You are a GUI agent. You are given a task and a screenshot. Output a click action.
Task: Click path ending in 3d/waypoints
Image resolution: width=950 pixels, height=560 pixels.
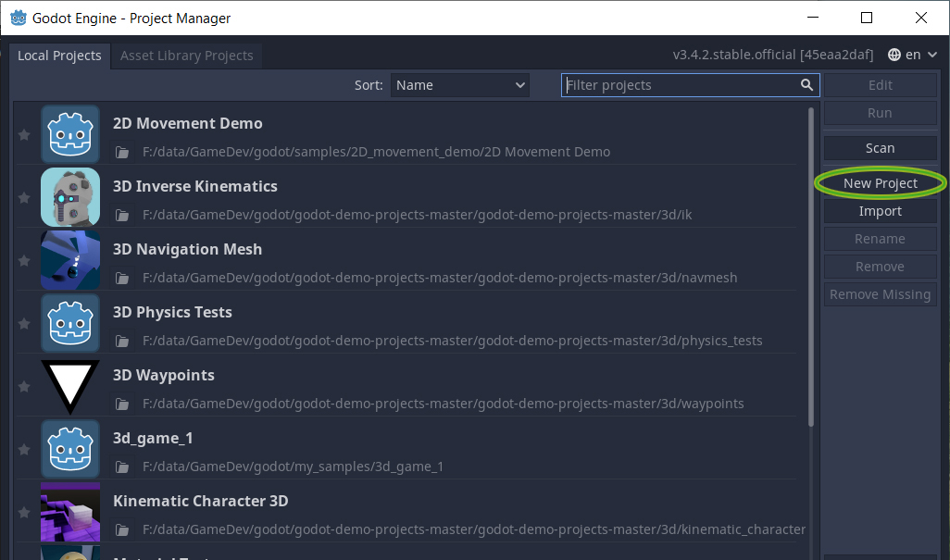coord(443,404)
